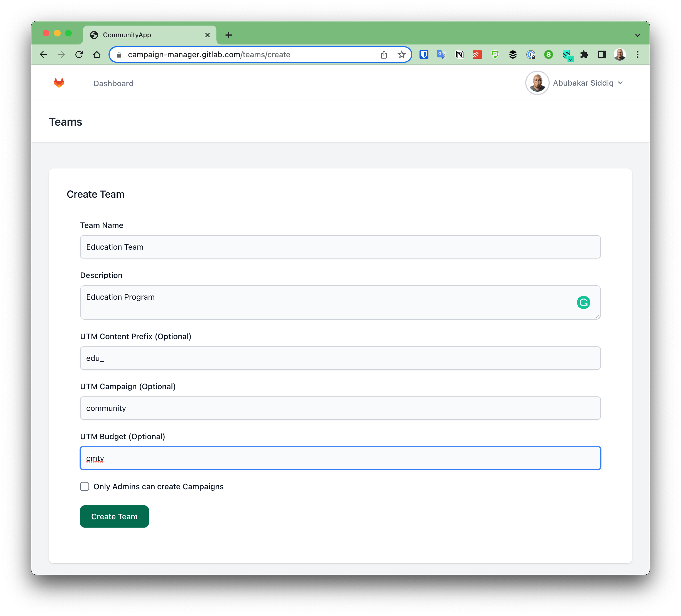Image resolution: width=681 pixels, height=616 pixels.
Task: Reload the page
Action: [79, 54]
